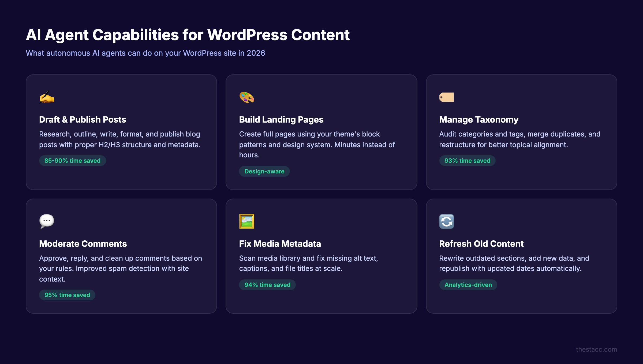Screen dimensions: 643x364
Task: Click the framed picture icon on Fix Media Metadata
Action: 246,221
